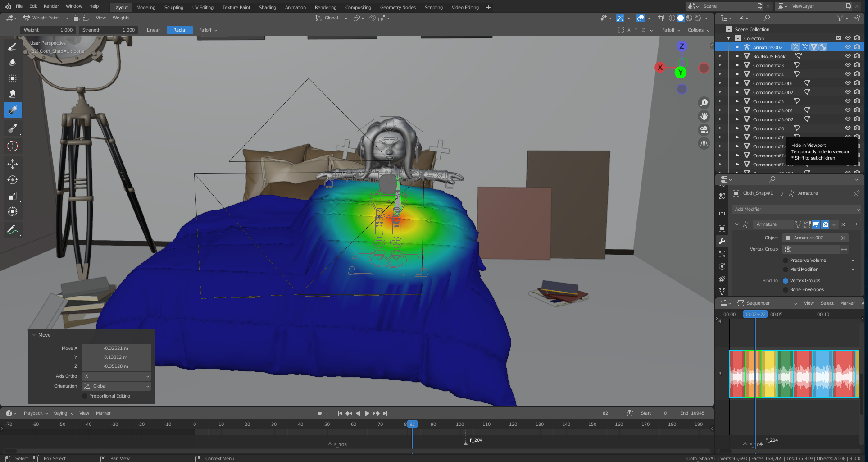868x462 pixels.
Task: Toggle Vertex Groups bind option
Action: [786, 280]
